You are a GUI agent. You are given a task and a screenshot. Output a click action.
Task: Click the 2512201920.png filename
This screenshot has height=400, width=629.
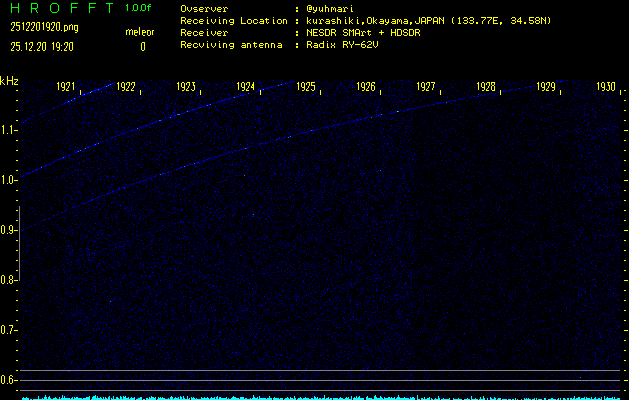(44, 27)
